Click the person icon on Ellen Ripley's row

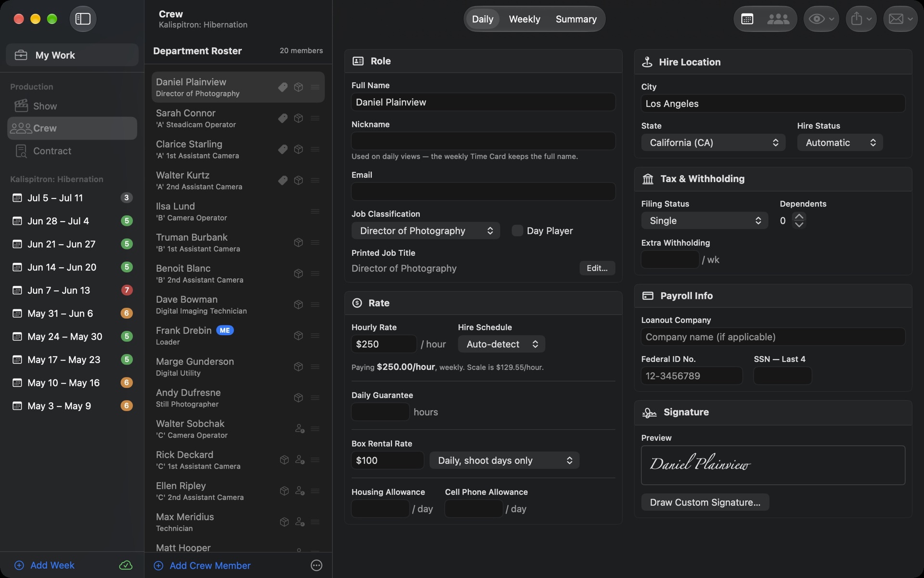pos(299,491)
